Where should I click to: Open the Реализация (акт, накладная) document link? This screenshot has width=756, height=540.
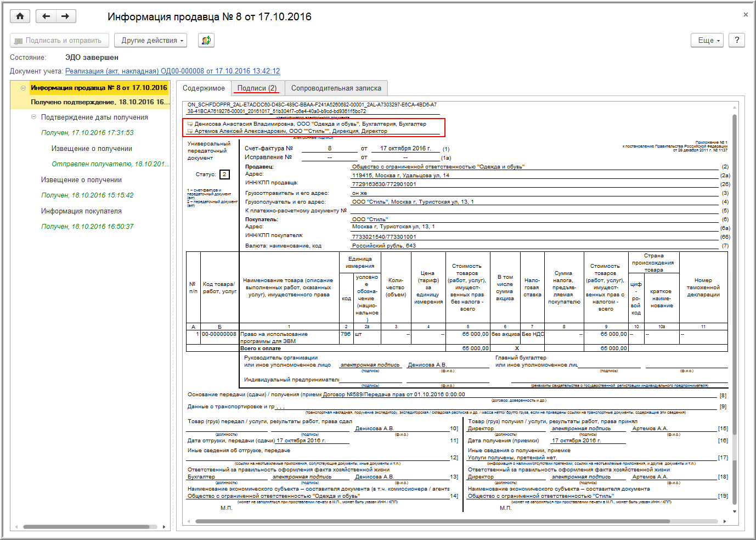[x=172, y=71]
